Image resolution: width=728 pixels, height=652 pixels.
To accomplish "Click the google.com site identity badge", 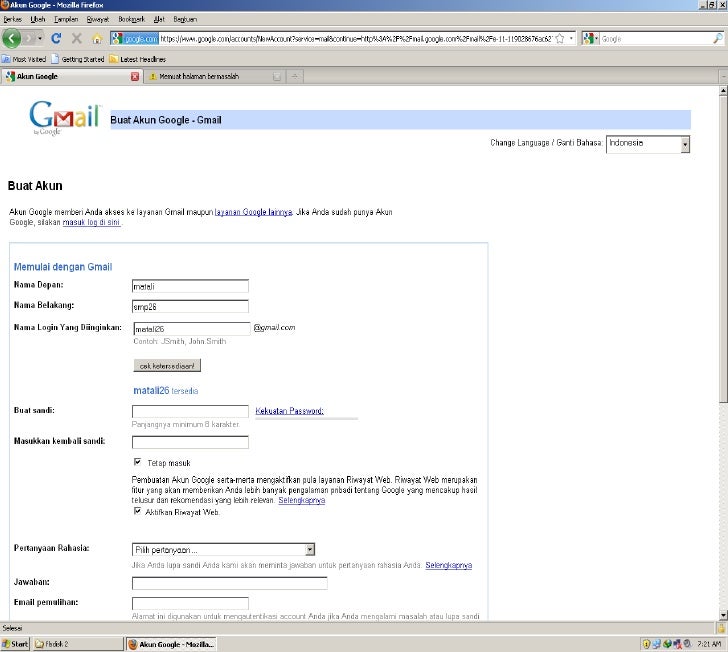I will pyautogui.click(x=135, y=39).
